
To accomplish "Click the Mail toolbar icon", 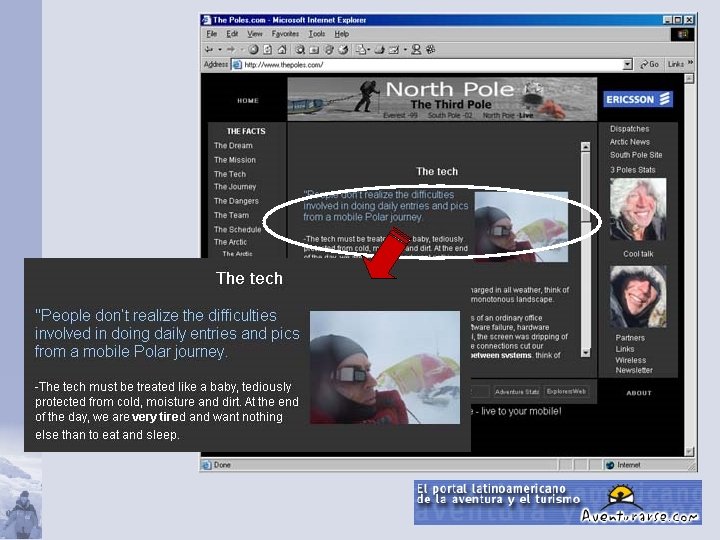I will [361, 50].
